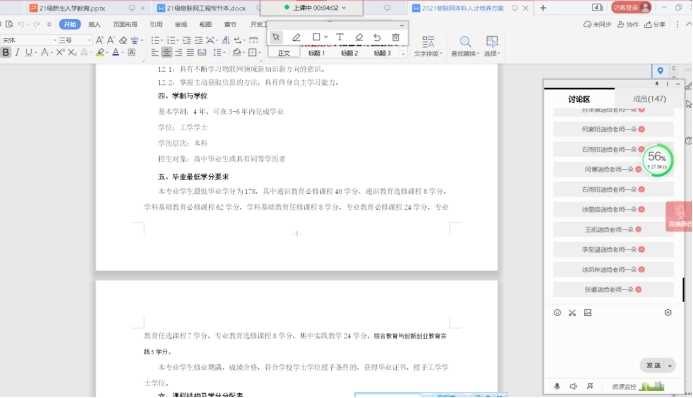
Task: Open the Page Layout ribbon tab
Action: pos(125,24)
